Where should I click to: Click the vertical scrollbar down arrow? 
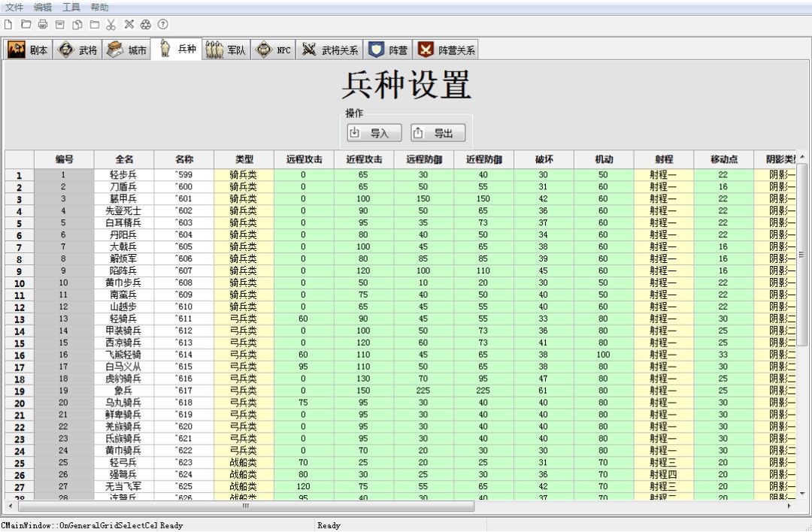click(x=801, y=492)
